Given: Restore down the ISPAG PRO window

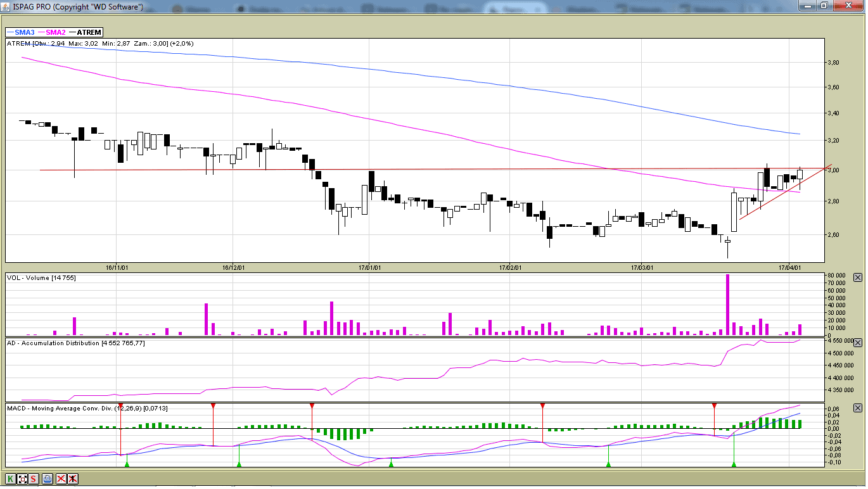Looking at the screenshot, I should (824, 6).
